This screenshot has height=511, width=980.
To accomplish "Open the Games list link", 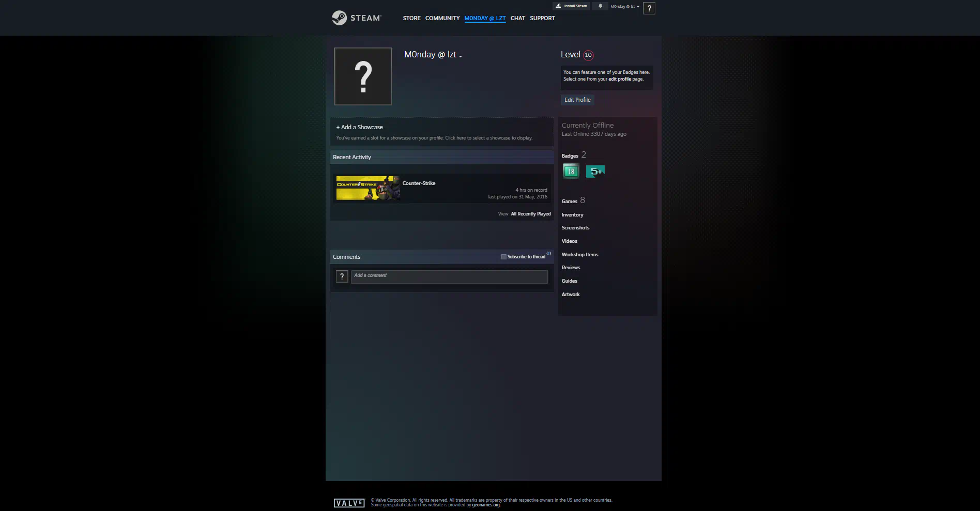I will click(569, 202).
